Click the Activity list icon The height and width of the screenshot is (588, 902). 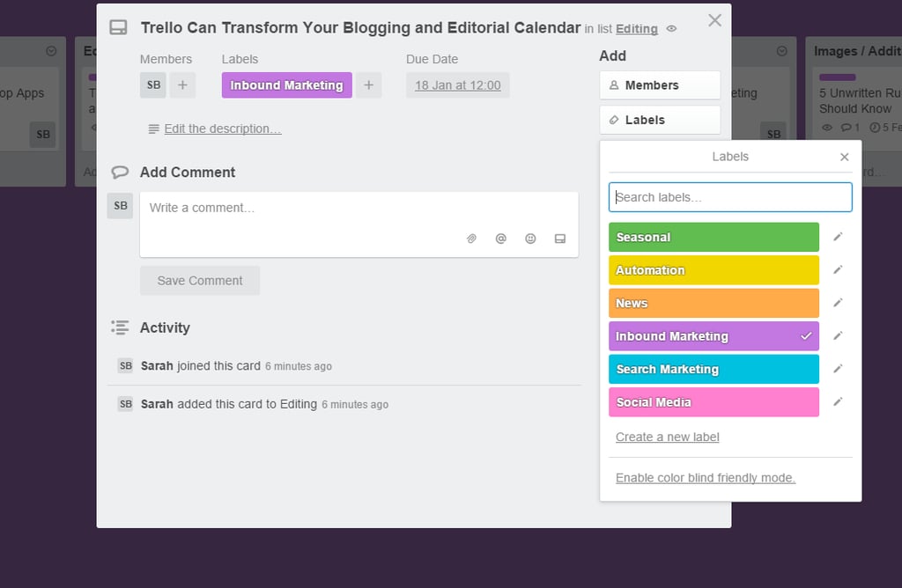coord(120,327)
